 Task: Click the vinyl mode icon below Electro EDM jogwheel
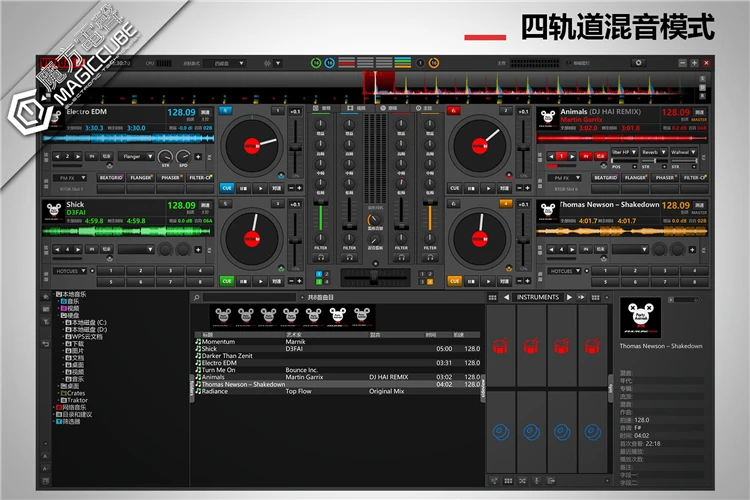tap(281, 175)
